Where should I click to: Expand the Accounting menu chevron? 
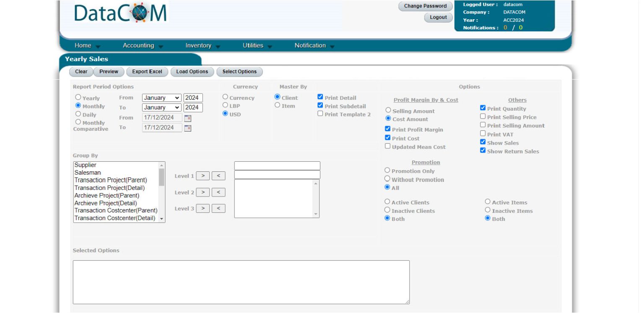161,47
